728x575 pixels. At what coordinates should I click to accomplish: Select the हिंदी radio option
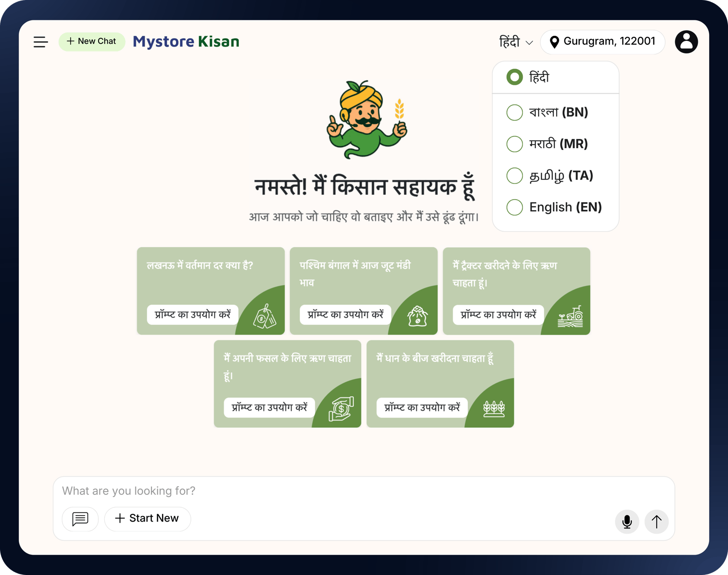(514, 77)
